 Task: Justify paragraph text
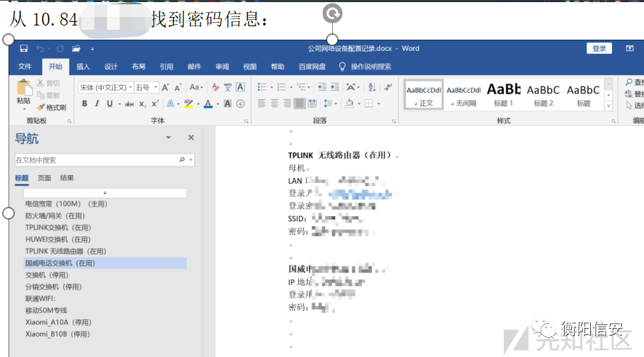(x=300, y=103)
